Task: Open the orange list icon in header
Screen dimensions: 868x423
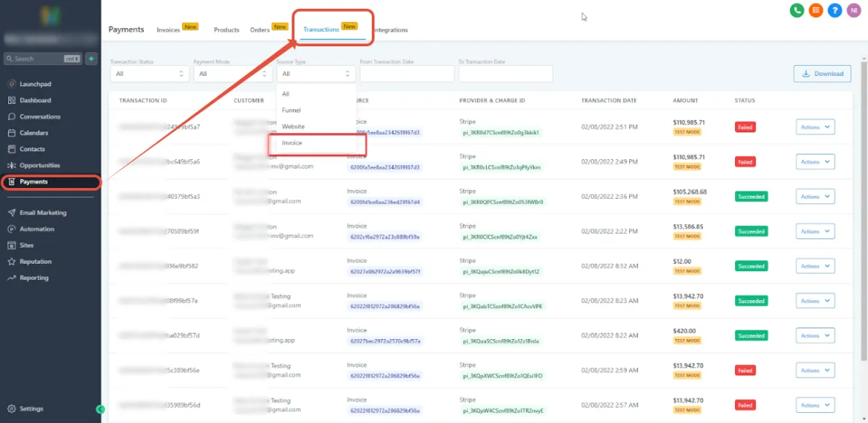Action: coord(816,10)
